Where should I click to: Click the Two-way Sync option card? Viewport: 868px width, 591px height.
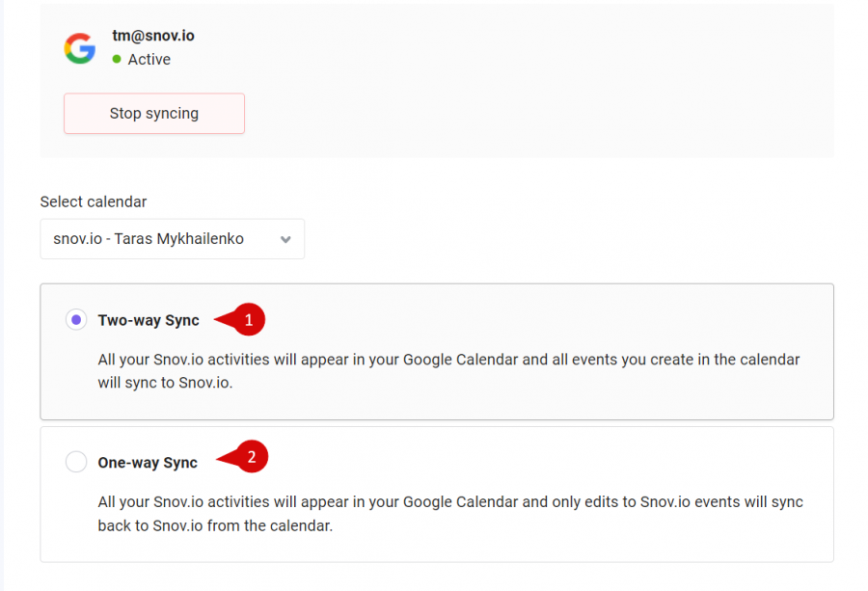click(x=437, y=352)
